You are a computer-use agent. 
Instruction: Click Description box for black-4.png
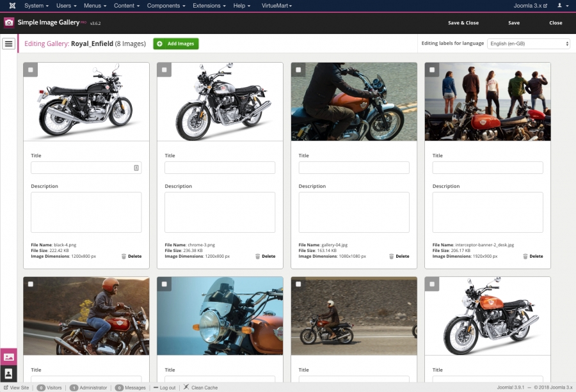[x=86, y=212]
